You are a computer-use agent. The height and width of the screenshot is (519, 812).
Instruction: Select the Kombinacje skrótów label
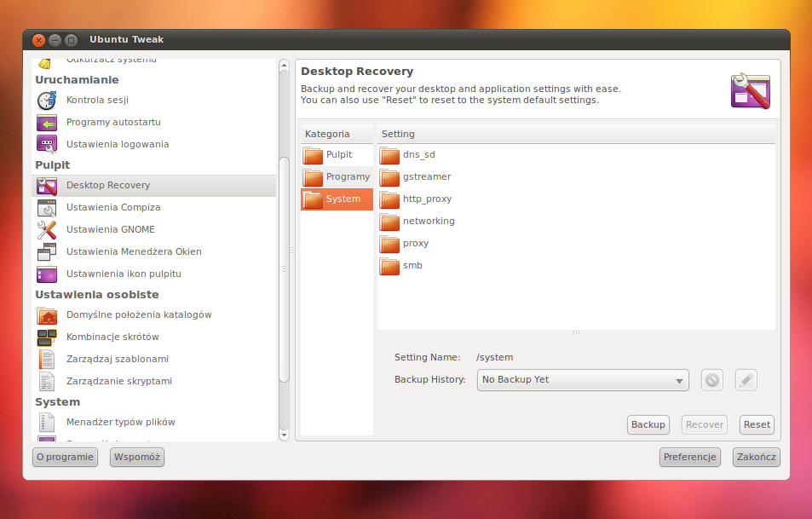[x=112, y=337]
